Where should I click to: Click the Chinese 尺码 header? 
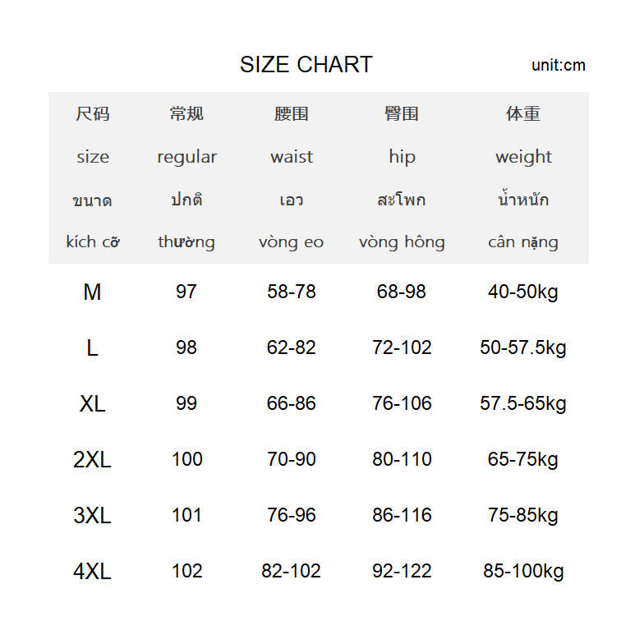tap(92, 113)
